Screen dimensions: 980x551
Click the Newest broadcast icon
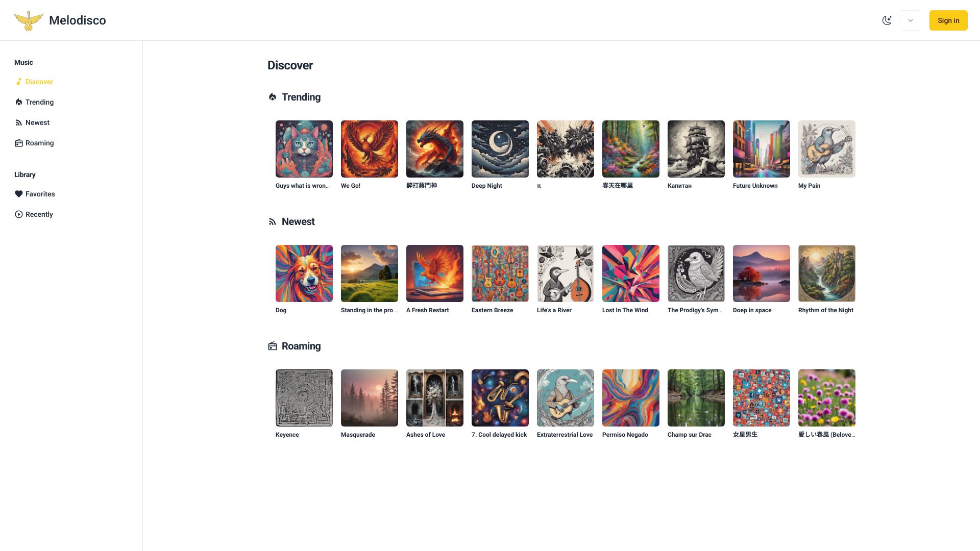tap(272, 221)
